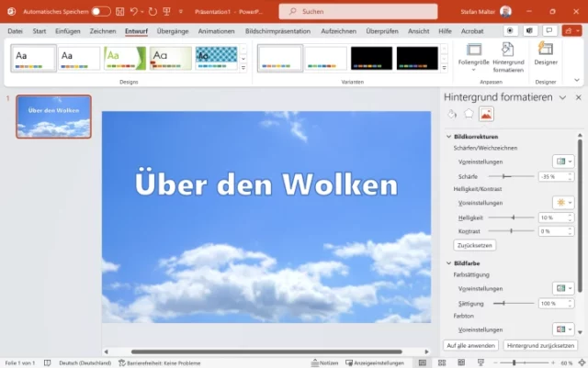
Task: Open the Datei menu
Action: 15,31
